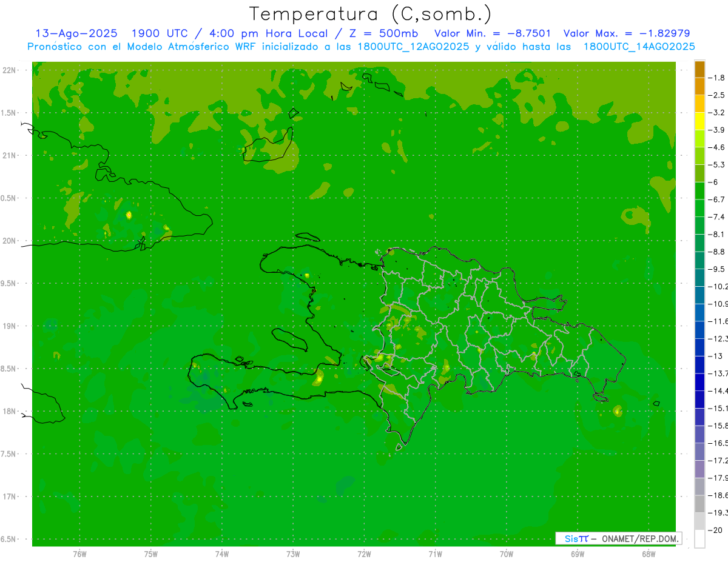
Task: Pick the dark orange swatch above -1.8
Action: 699,69
